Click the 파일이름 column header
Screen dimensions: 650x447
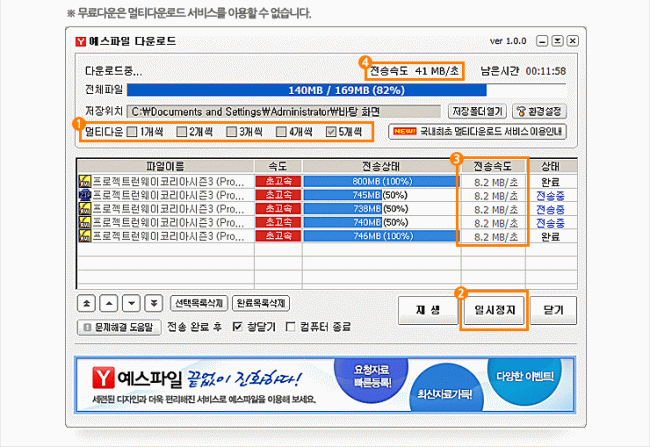click(x=165, y=166)
